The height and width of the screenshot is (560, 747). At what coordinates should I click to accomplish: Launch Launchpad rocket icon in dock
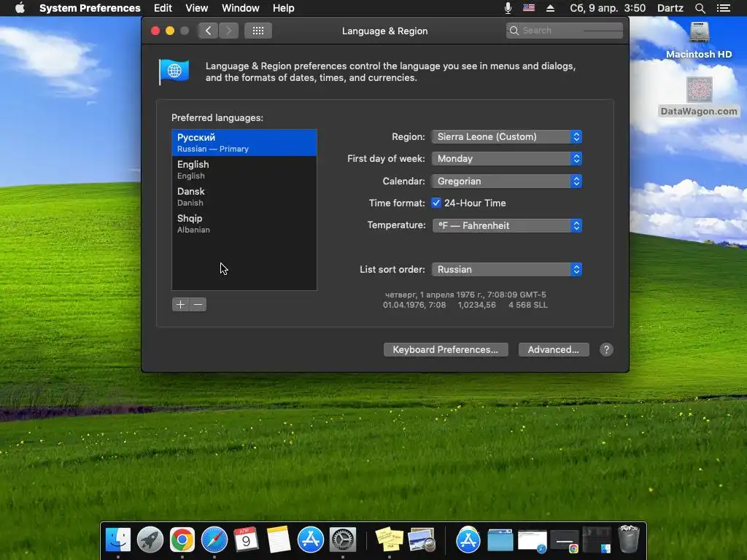[150, 540]
